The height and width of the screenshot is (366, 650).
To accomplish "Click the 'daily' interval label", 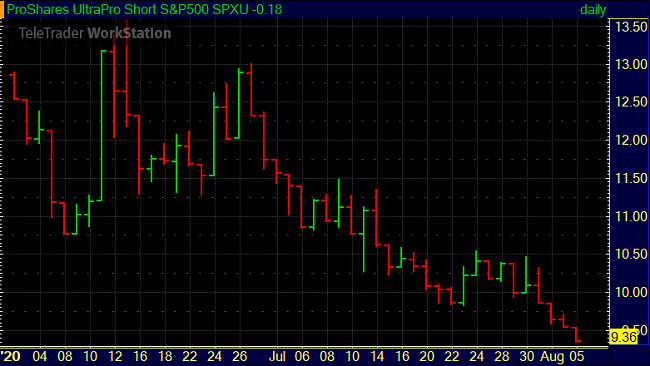I will click(593, 10).
